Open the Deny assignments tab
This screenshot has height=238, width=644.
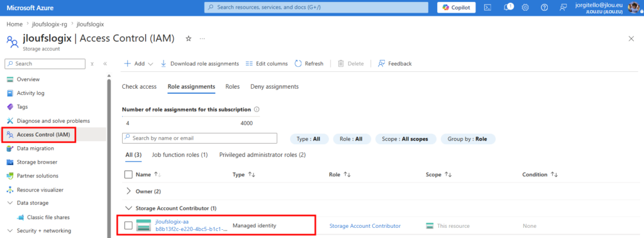[x=274, y=86]
